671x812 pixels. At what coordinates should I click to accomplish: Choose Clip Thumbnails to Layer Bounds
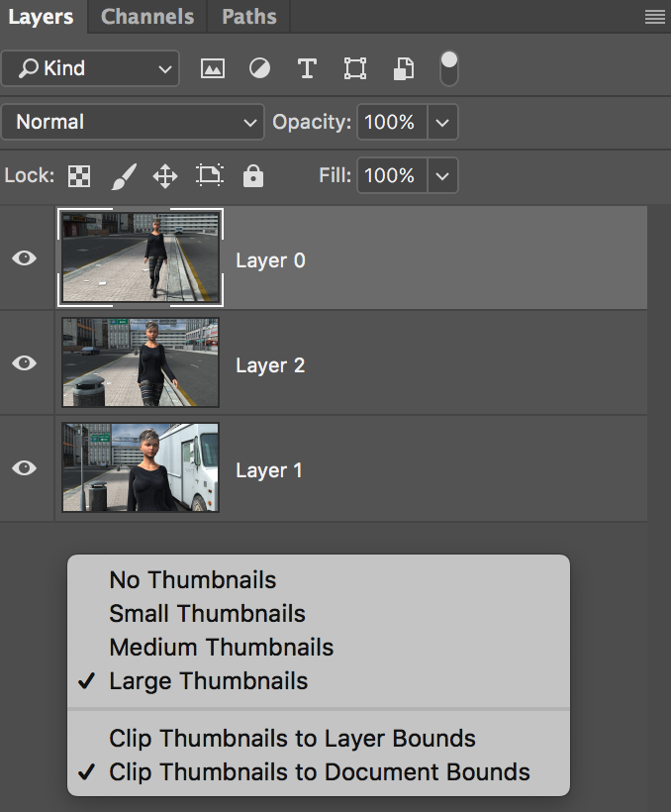click(291, 738)
